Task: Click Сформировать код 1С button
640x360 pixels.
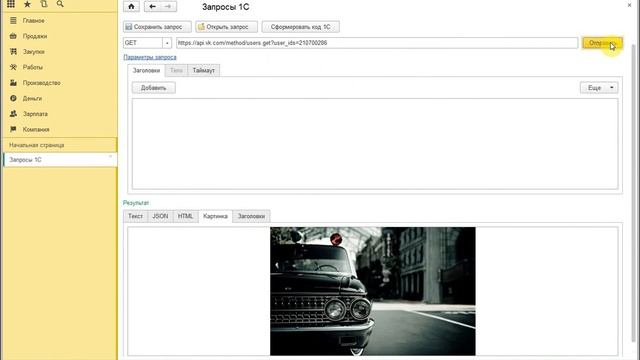Action: [300, 27]
